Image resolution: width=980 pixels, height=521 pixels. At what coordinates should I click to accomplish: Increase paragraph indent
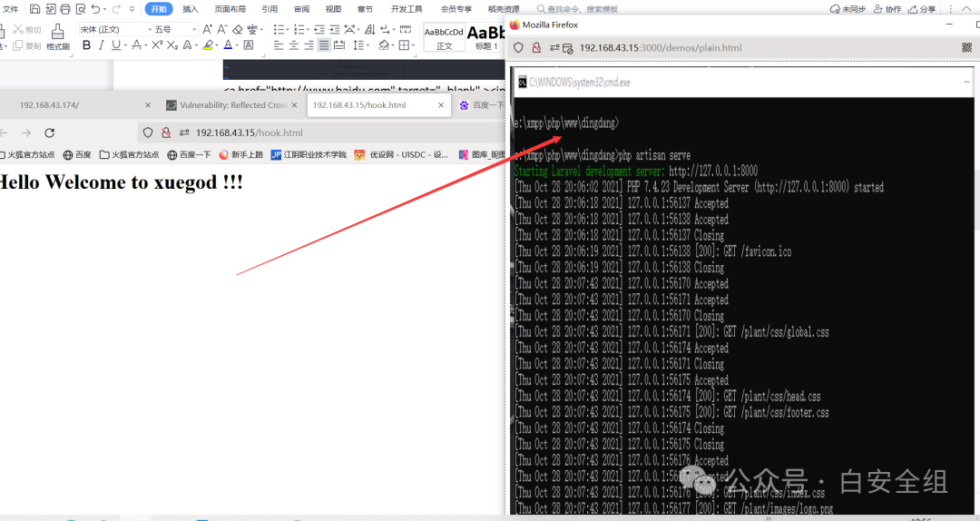click(334, 29)
